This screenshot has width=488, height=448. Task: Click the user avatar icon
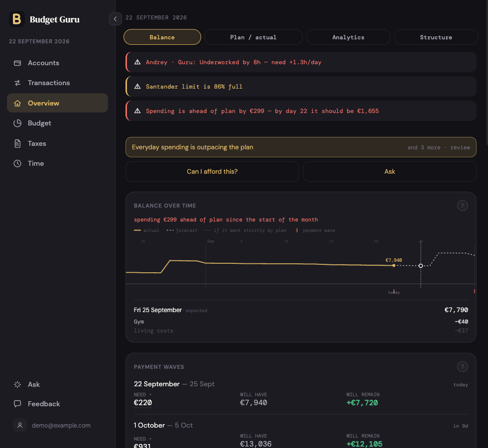point(20,425)
